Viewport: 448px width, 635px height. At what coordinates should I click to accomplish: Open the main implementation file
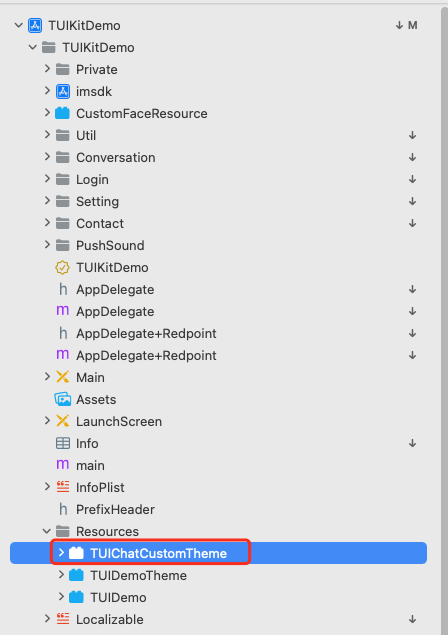pyautogui.click(x=90, y=465)
